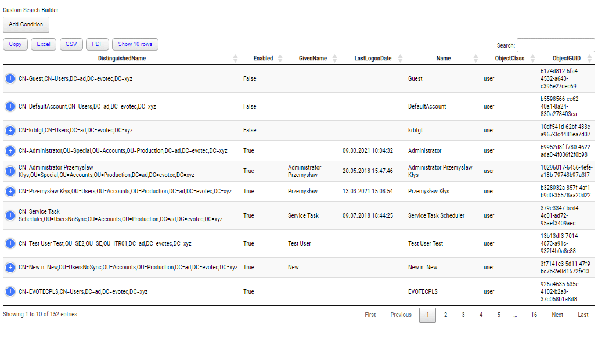
Task: Expand the EVOTECPL$ row
Action: click(x=10, y=291)
